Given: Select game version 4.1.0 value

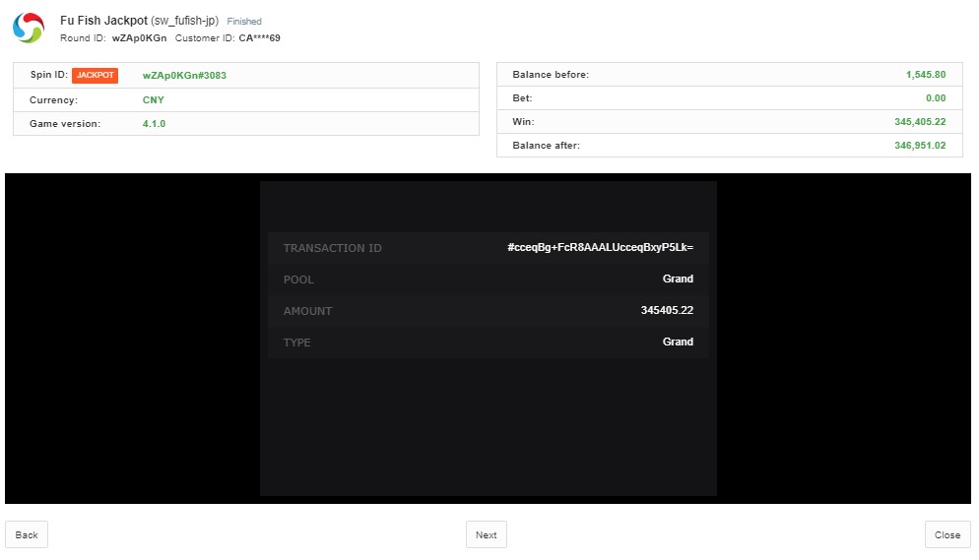Looking at the screenshot, I should (x=154, y=123).
